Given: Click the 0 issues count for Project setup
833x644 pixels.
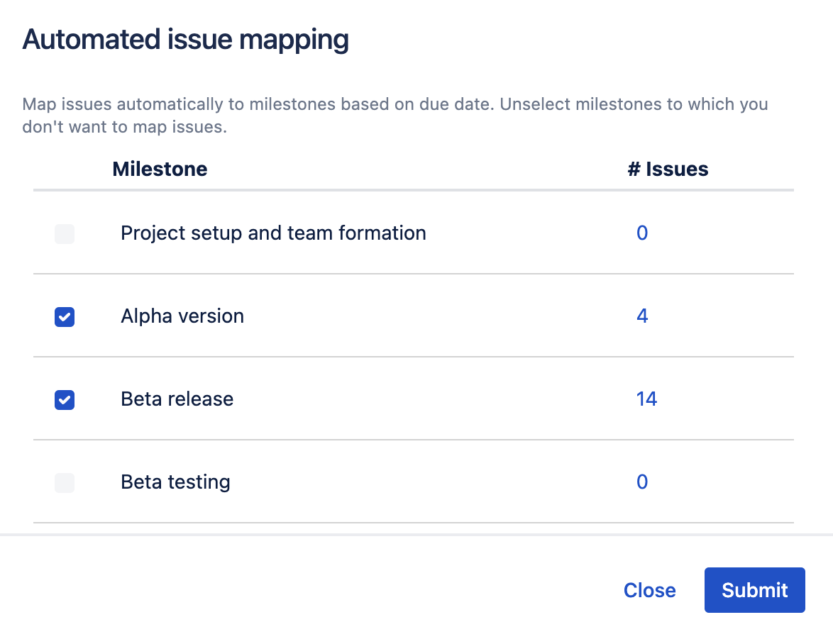Looking at the screenshot, I should pos(642,233).
